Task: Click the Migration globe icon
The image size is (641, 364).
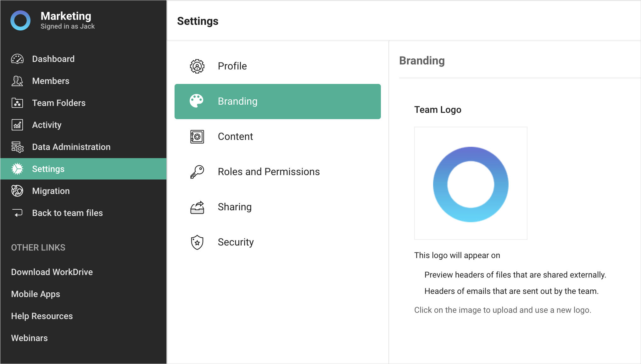Action: (17, 191)
